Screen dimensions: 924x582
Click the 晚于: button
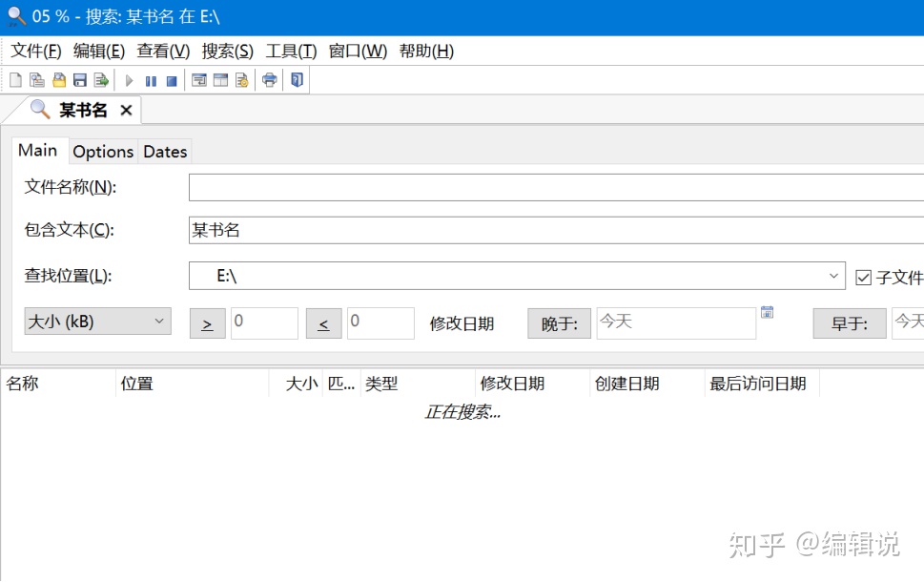coord(559,323)
